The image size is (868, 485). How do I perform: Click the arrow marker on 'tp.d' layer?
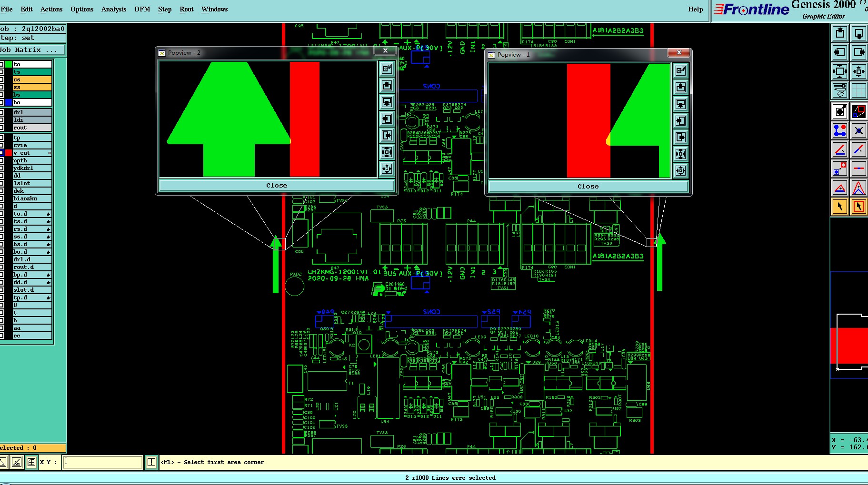pos(49,298)
